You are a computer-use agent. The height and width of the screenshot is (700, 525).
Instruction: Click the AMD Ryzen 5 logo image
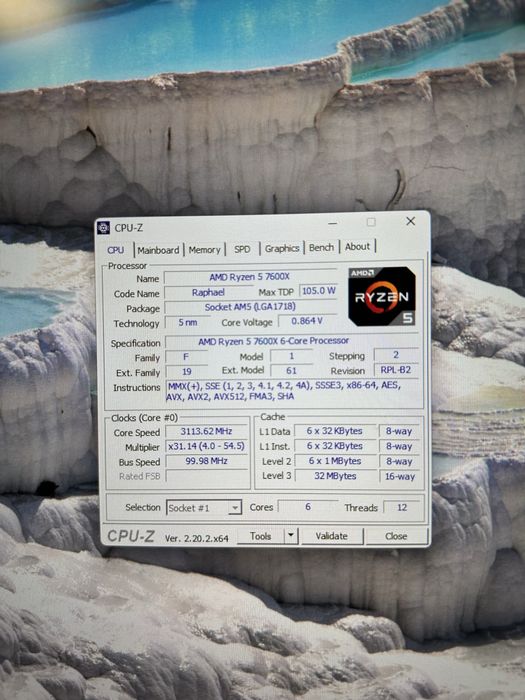click(382, 296)
